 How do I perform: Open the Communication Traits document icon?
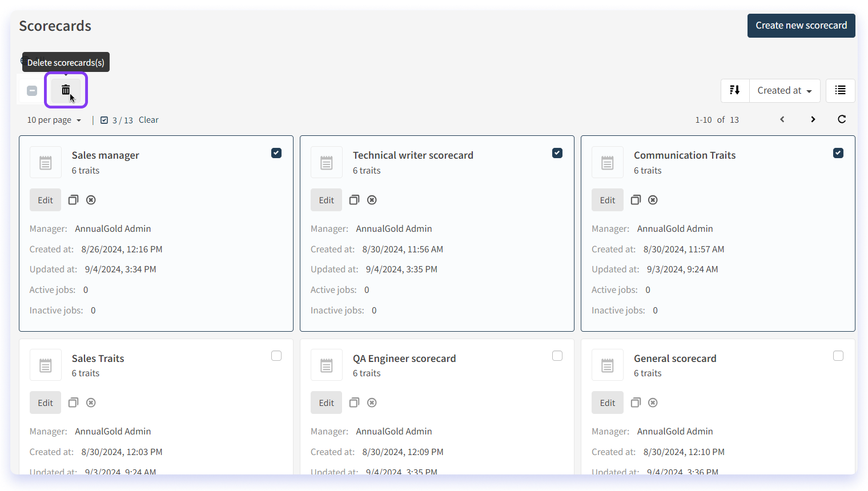[x=608, y=163]
